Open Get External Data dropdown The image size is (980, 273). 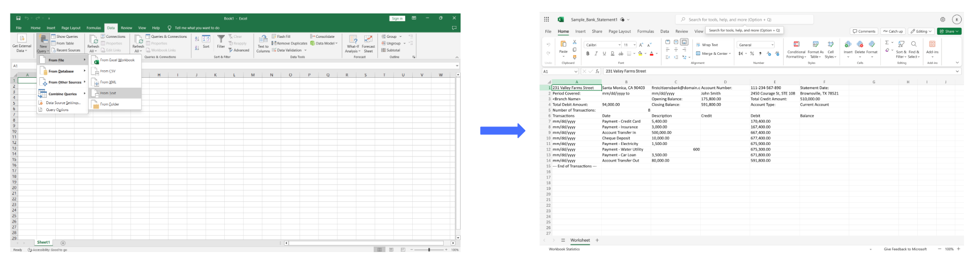click(22, 43)
